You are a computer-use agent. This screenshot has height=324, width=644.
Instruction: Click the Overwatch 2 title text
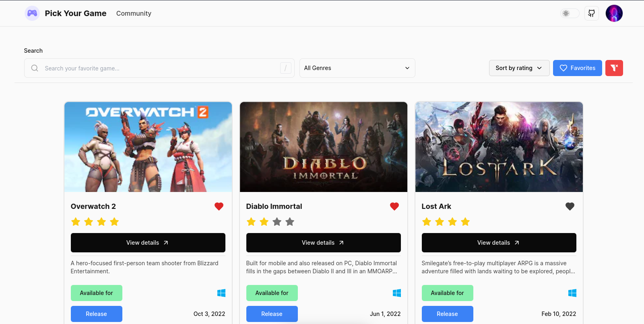pyautogui.click(x=93, y=206)
